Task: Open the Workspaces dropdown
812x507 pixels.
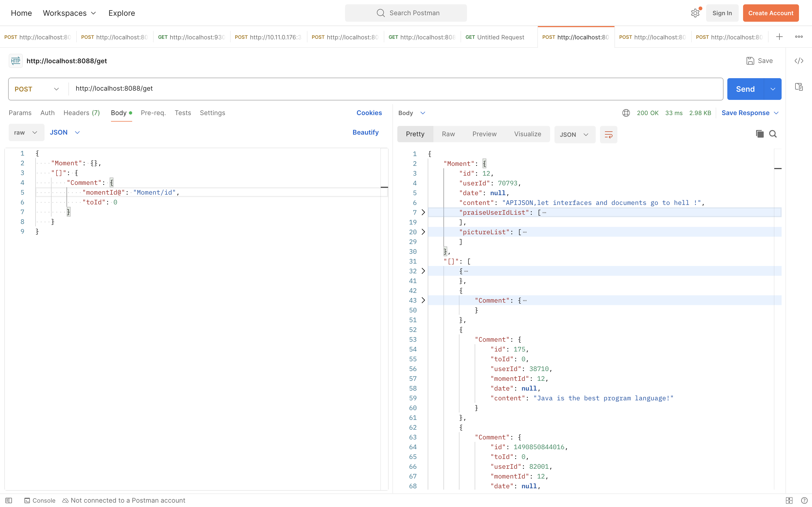Action: point(69,13)
